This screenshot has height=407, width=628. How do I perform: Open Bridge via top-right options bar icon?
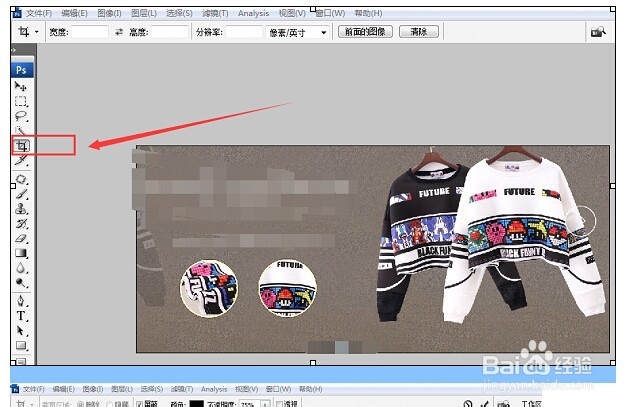pos(598,32)
